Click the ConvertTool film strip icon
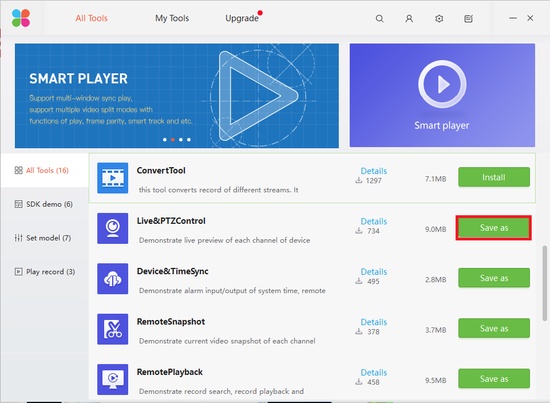This screenshot has height=403, width=550. click(113, 178)
